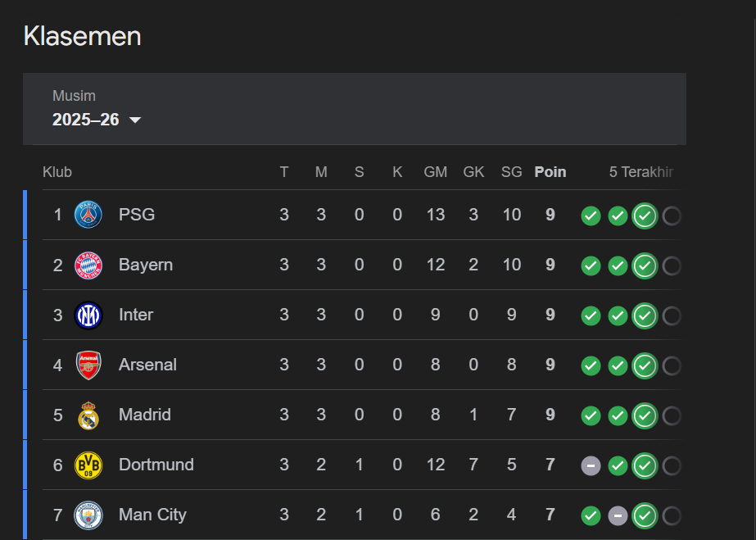Open the Dortmund team name link
This screenshot has height=540, width=756.
pos(156,465)
